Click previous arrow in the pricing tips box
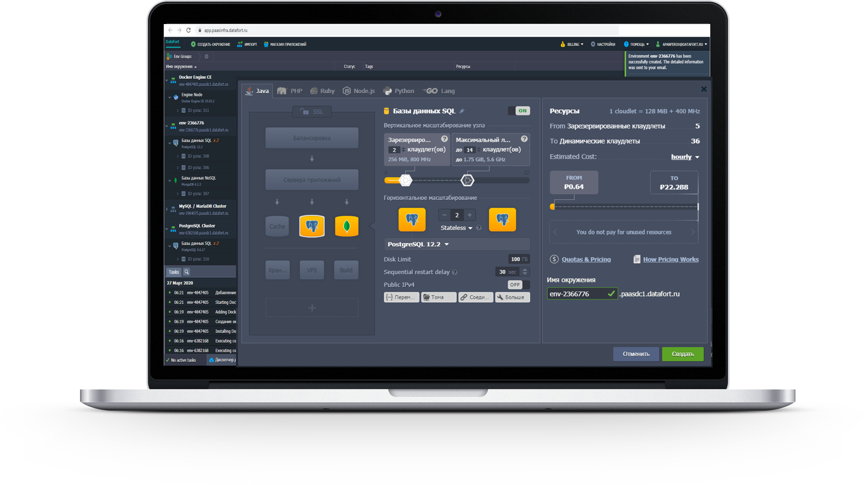Image resolution: width=868 pixels, height=485 pixels. point(555,232)
